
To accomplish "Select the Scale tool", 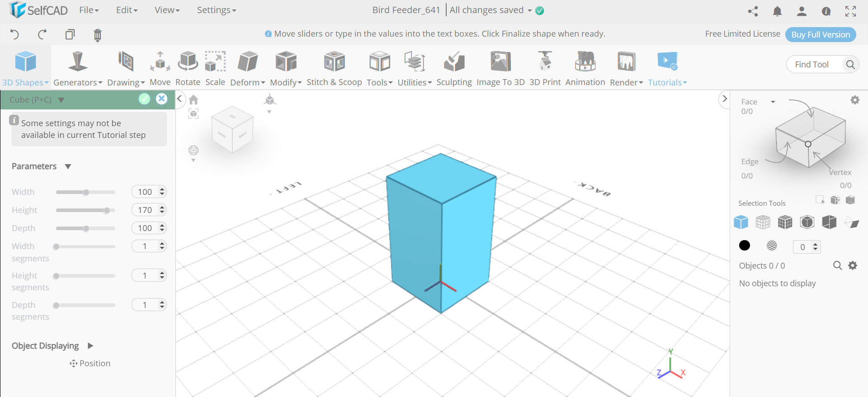I will tap(215, 69).
